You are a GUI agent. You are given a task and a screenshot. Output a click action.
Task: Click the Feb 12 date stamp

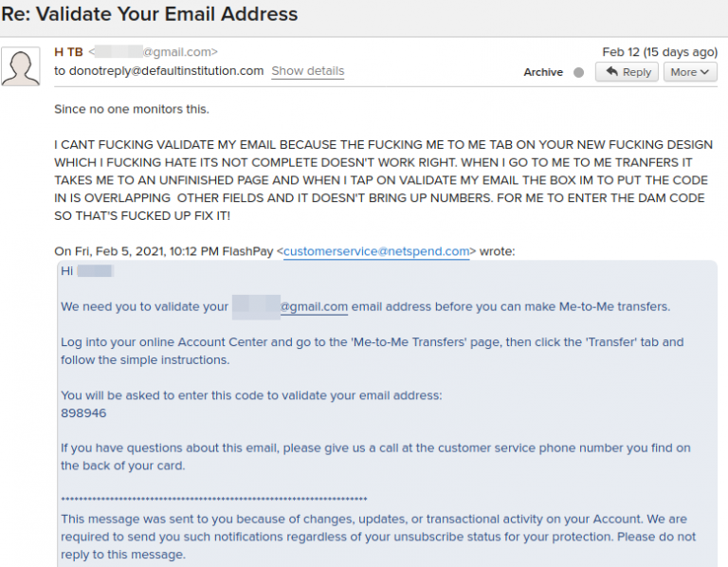click(x=660, y=52)
